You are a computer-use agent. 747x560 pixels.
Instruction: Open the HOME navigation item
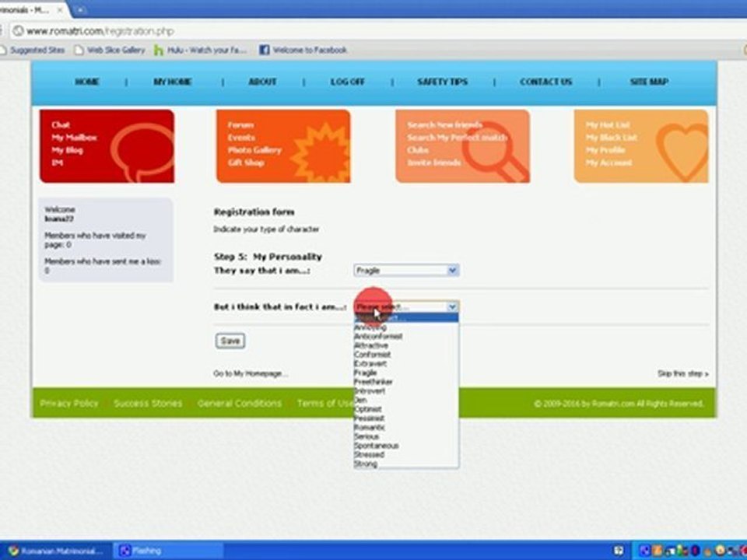(x=86, y=82)
